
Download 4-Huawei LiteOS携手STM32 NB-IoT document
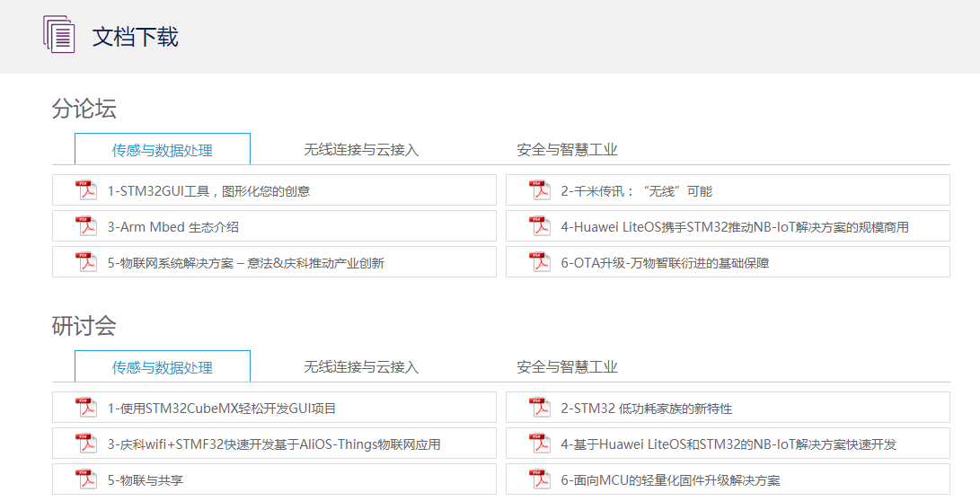tap(734, 227)
